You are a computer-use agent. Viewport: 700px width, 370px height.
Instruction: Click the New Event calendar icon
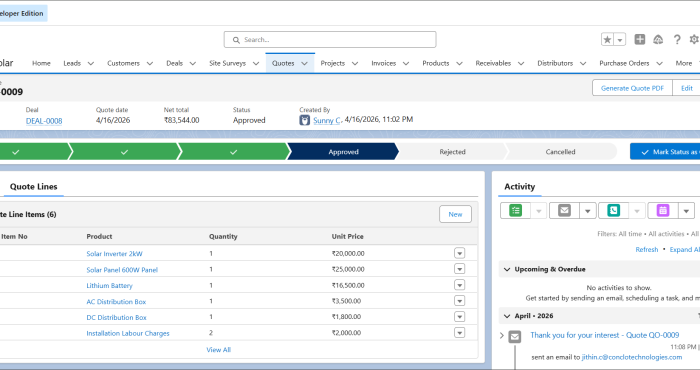[663, 210]
